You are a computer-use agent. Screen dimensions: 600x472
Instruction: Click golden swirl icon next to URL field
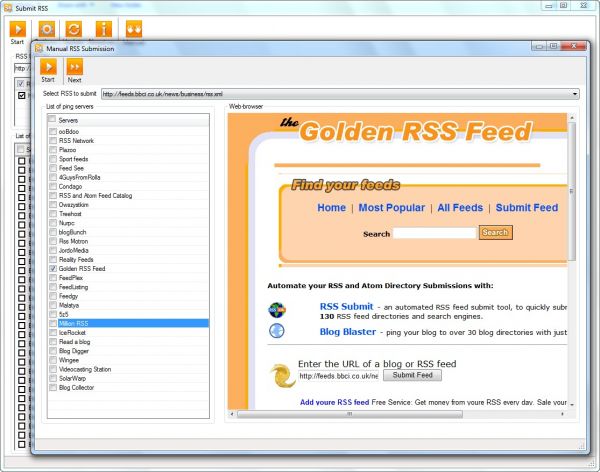pyautogui.click(x=282, y=376)
